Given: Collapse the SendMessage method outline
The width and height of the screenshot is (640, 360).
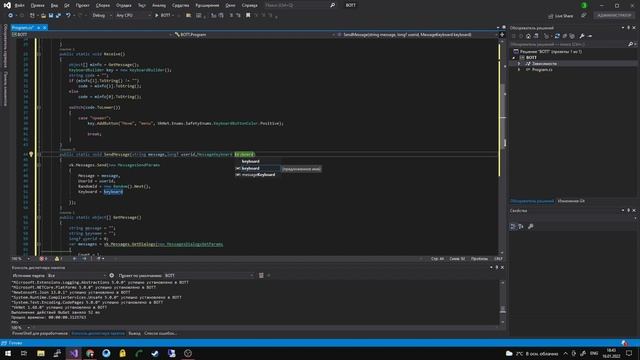Looking at the screenshot, I should [39, 155].
